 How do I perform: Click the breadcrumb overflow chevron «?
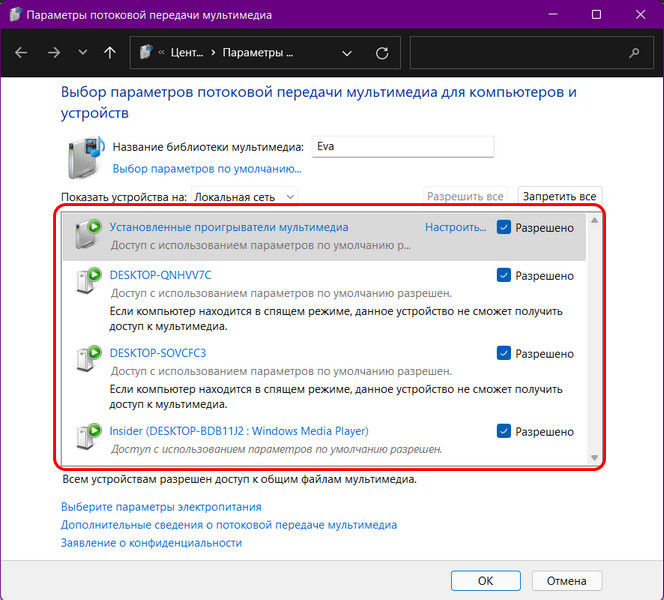[161, 53]
